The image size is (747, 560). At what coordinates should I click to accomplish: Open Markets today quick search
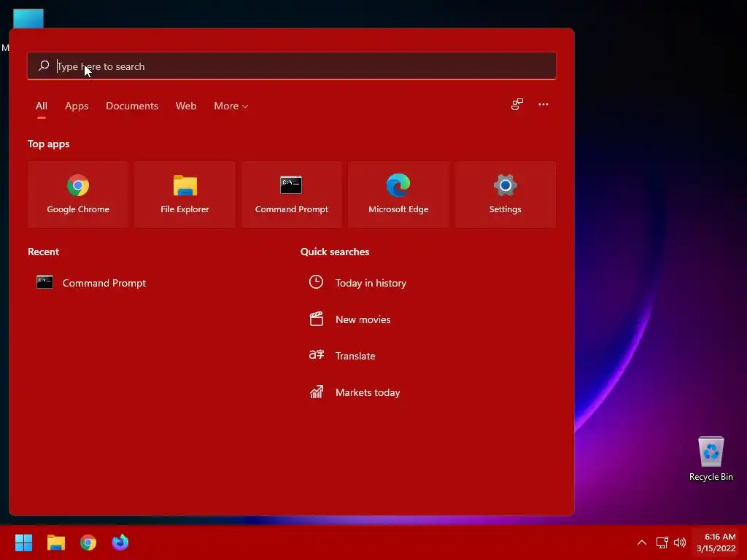(x=426, y=392)
